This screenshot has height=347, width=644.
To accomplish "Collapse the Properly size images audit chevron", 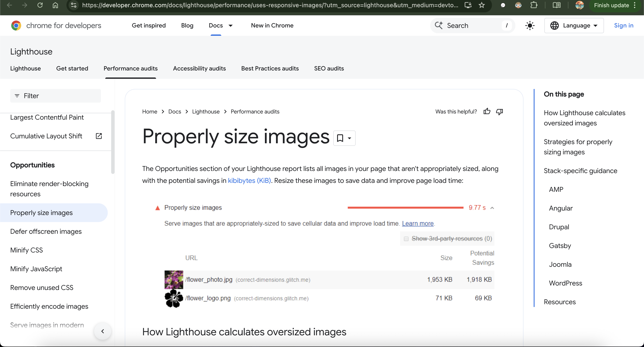I will pyautogui.click(x=492, y=208).
